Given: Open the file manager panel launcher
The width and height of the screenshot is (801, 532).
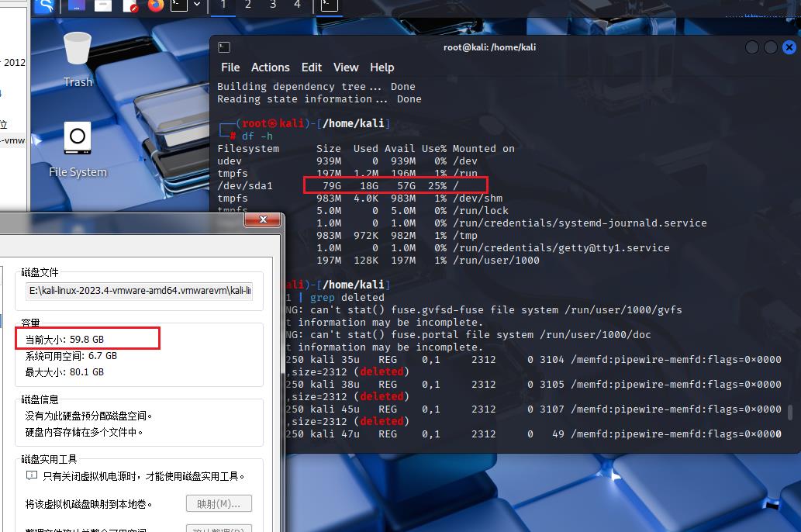Looking at the screenshot, I should pyautogui.click(x=102, y=5).
